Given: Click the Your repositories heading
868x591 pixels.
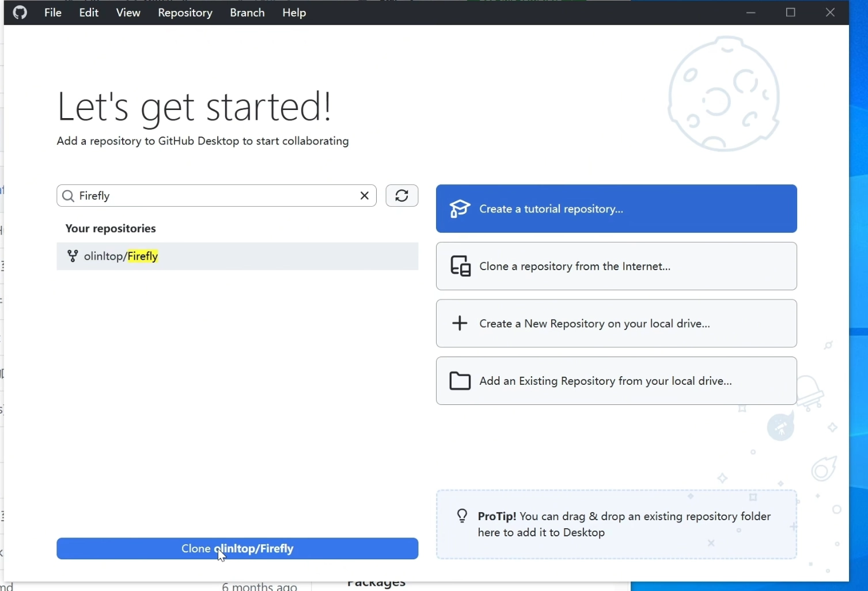Looking at the screenshot, I should point(111,229).
